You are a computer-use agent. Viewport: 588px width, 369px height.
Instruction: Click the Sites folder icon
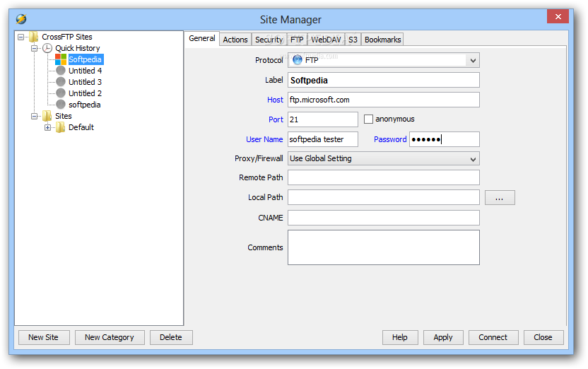47,116
